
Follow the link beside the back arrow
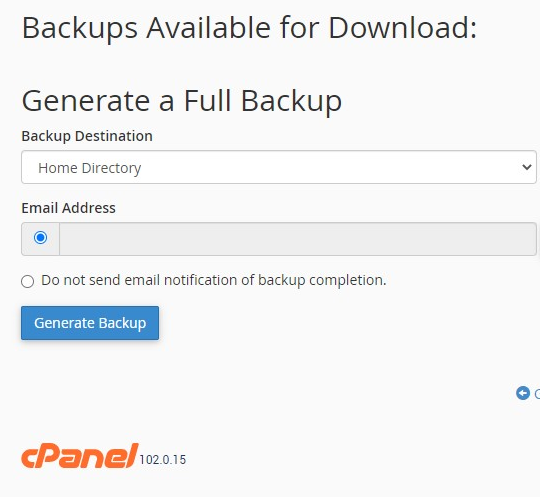point(537,394)
